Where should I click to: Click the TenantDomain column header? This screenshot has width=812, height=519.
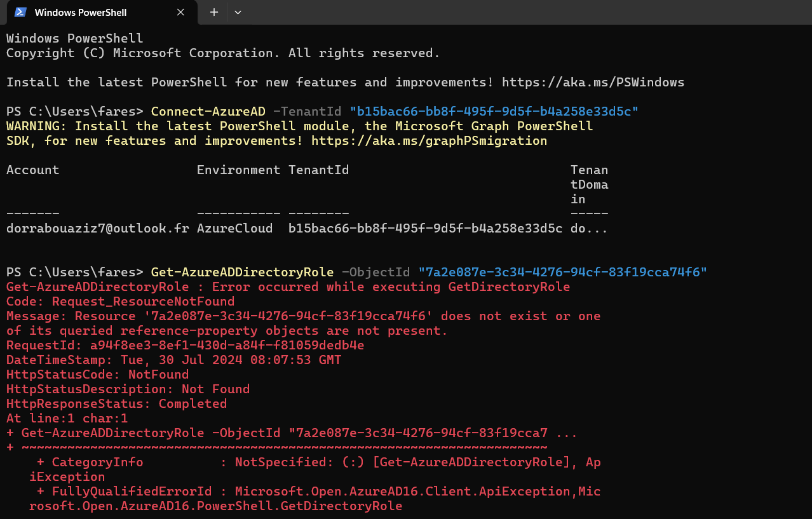coord(589,184)
